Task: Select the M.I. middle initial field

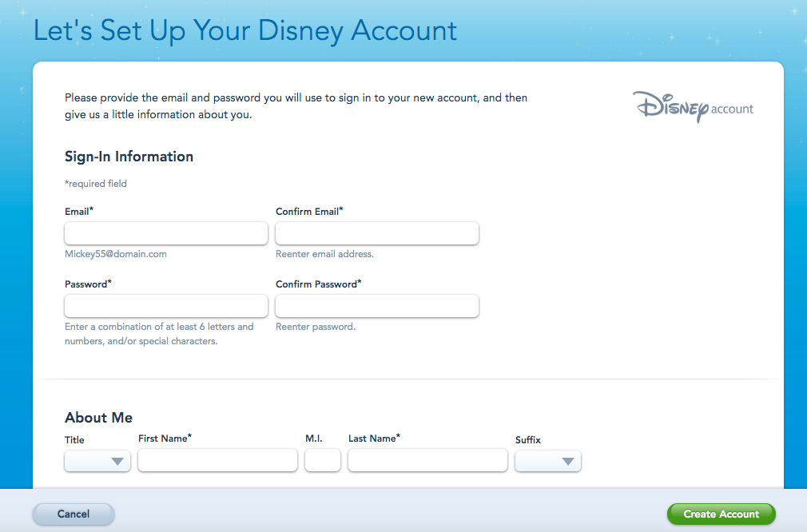Action: 323,460
